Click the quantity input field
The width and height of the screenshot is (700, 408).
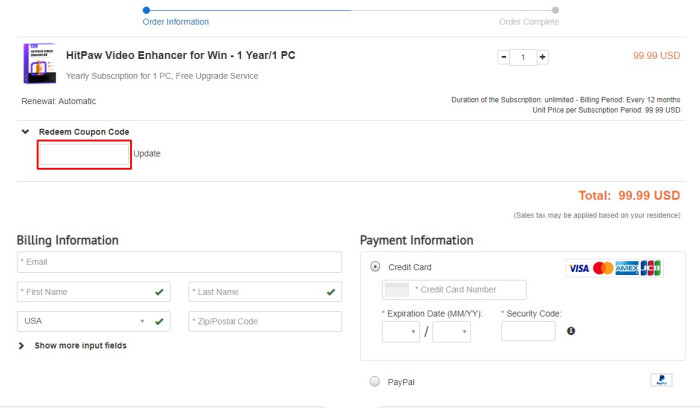[523, 57]
